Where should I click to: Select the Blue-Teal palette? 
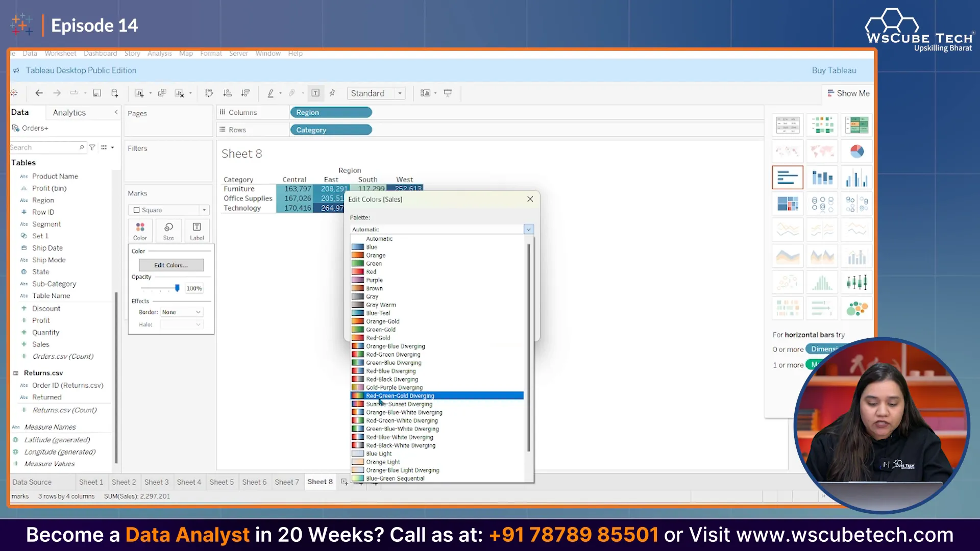tap(437, 313)
